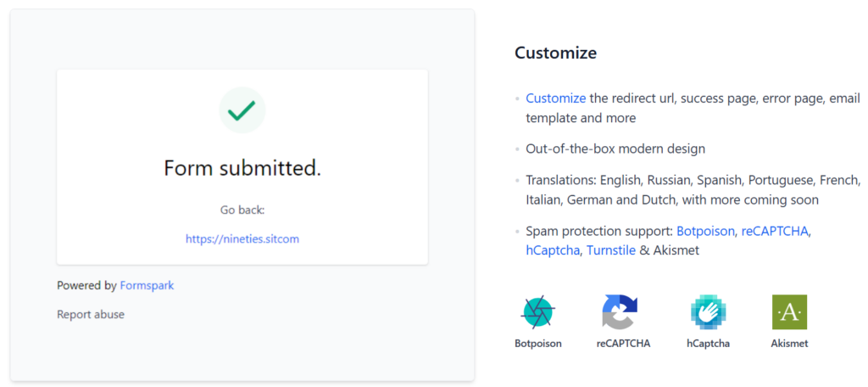Click the Akismet label under icon
Image resolution: width=868 pixels, height=387 pixels.
pyautogui.click(x=789, y=343)
